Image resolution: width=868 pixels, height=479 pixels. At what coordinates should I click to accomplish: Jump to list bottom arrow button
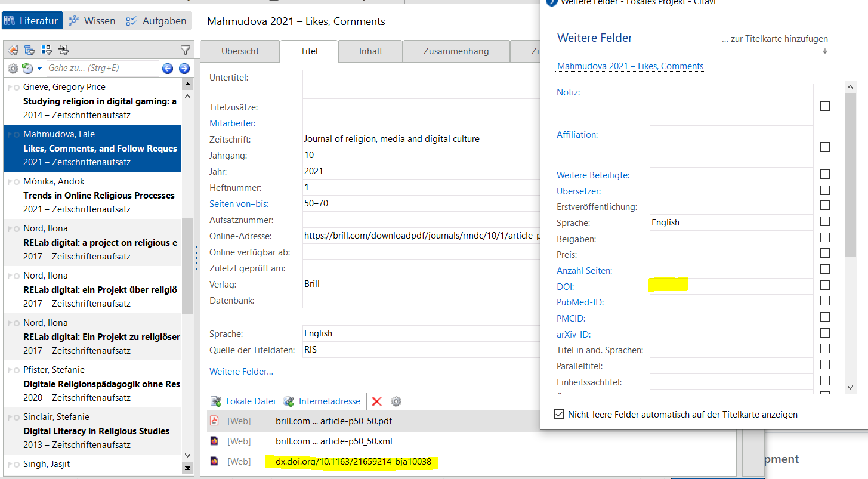(187, 468)
